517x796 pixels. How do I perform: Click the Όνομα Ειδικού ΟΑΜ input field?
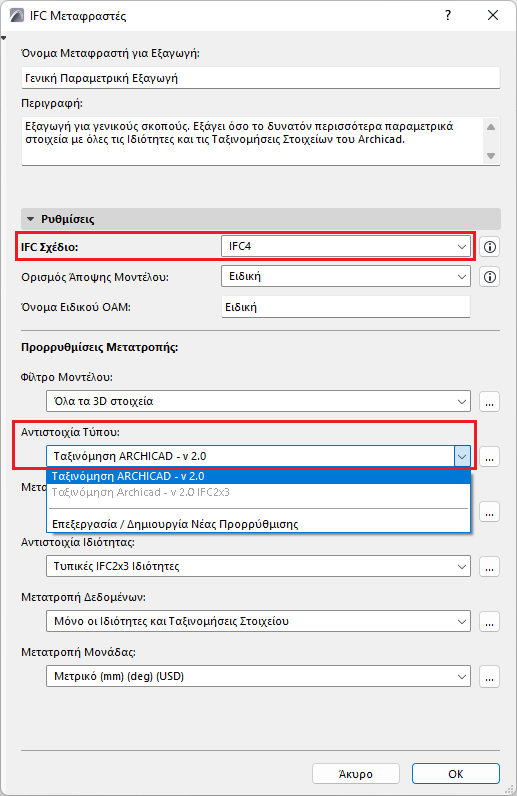point(346,307)
